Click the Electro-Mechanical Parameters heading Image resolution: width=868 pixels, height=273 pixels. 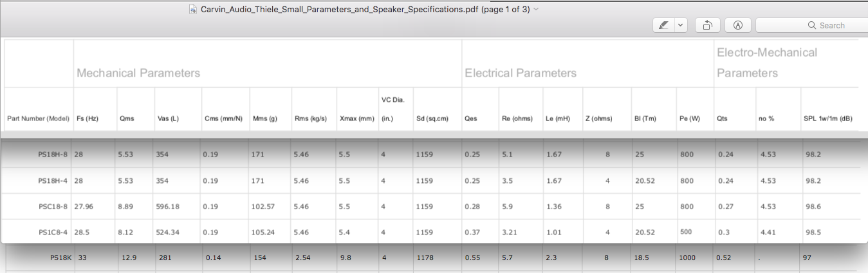[x=767, y=62]
